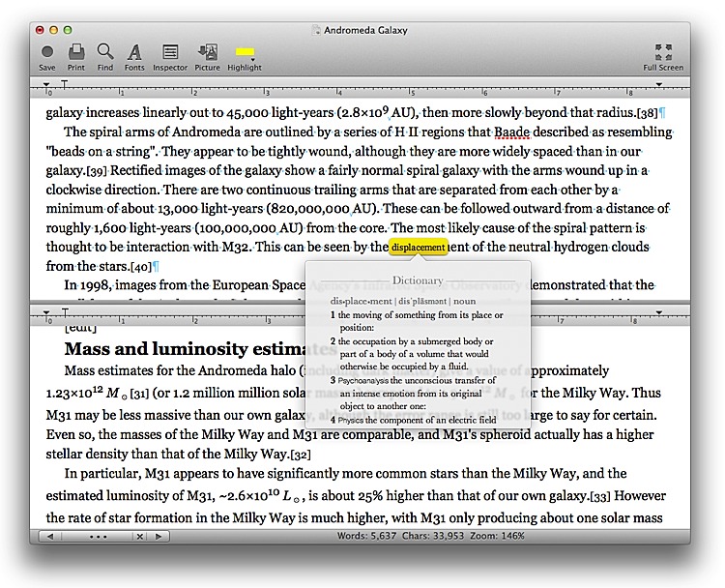This screenshot has width=725, height=588.
Task: Click the right arrow in bottom navigation bar
Action: tap(157, 536)
